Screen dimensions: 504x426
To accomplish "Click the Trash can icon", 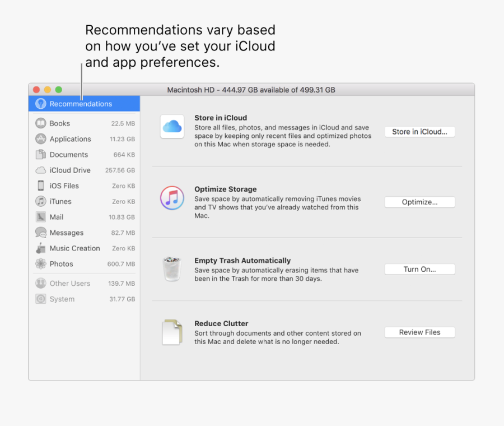I will 172,269.
